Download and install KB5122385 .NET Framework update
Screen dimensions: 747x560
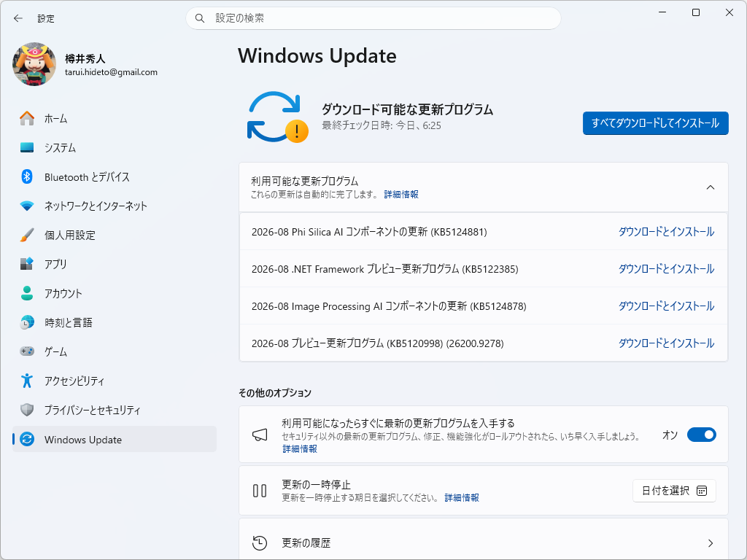tap(666, 269)
